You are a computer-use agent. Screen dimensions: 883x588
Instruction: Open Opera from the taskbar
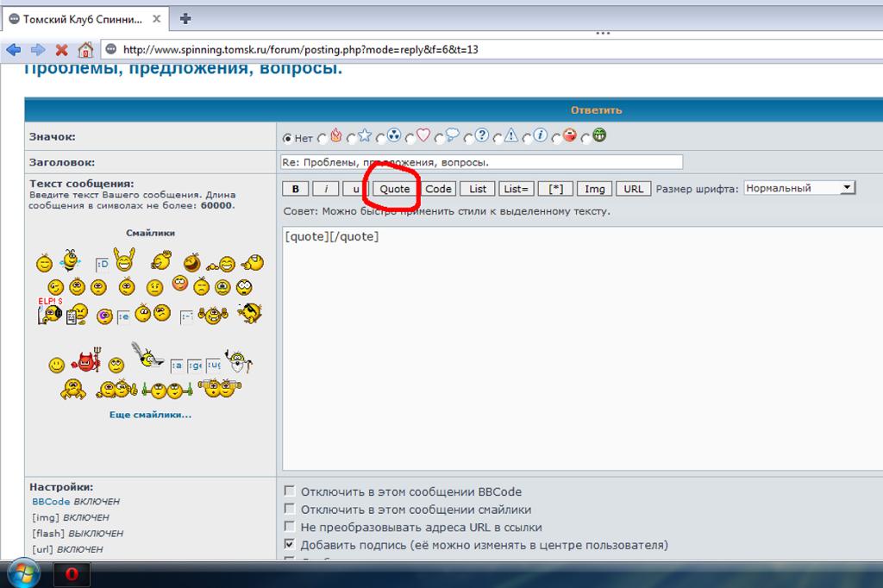pyautogui.click(x=72, y=574)
